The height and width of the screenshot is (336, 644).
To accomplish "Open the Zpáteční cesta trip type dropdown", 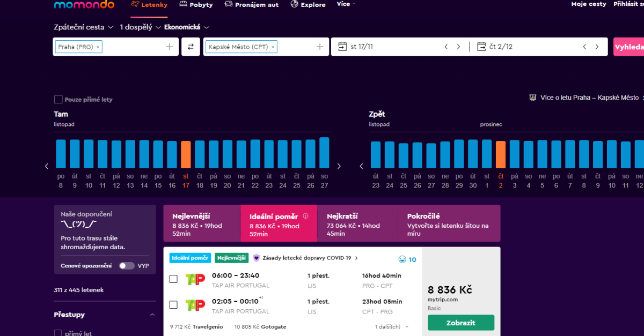I will point(84,27).
